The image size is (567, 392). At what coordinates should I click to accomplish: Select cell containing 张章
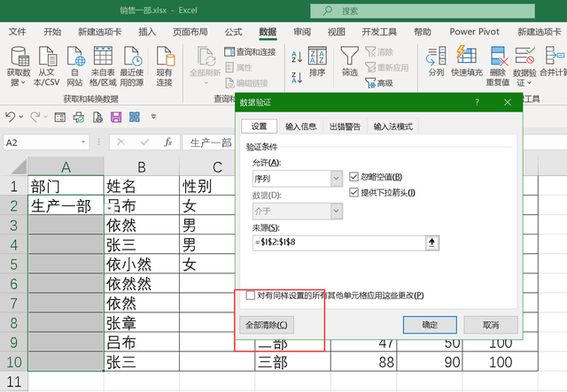pyautogui.click(x=142, y=323)
